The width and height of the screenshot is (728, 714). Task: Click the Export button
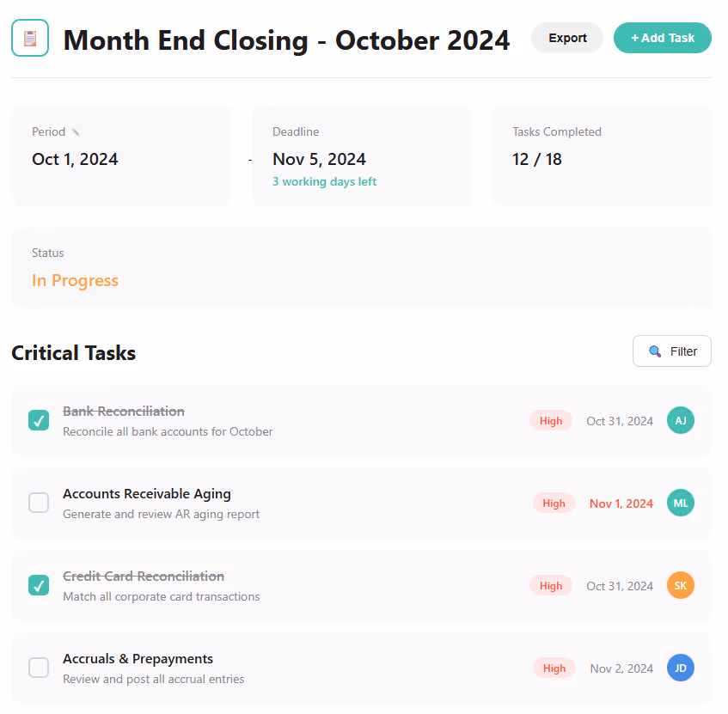click(x=566, y=38)
